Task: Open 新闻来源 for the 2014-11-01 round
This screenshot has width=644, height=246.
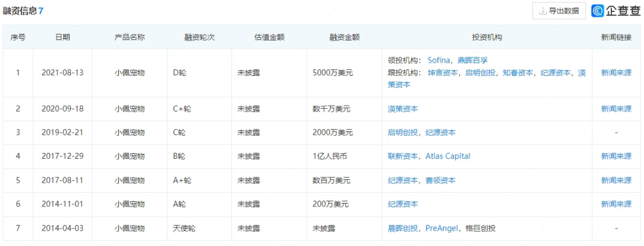Action: point(616,204)
